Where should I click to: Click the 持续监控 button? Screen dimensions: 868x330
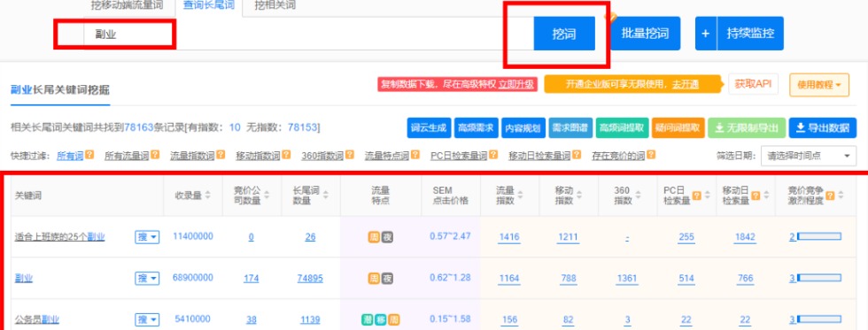(x=750, y=33)
